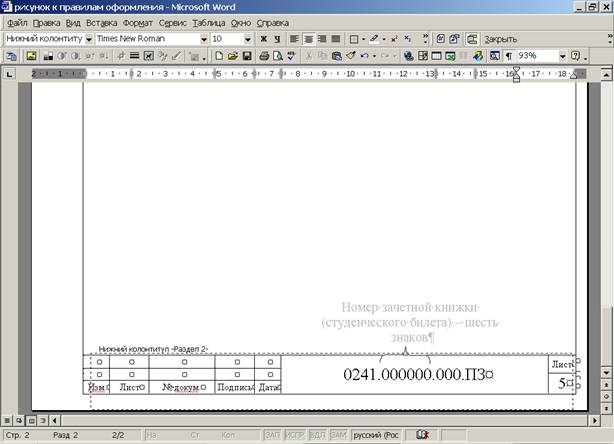Click the Format Painter brush icon
The height and width of the screenshot is (444, 614).
coord(350,56)
